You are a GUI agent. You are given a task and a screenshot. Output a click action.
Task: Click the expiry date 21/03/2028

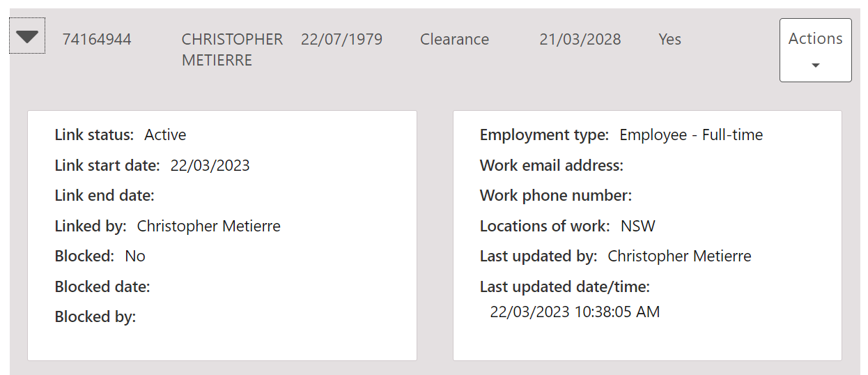[x=580, y=40]
